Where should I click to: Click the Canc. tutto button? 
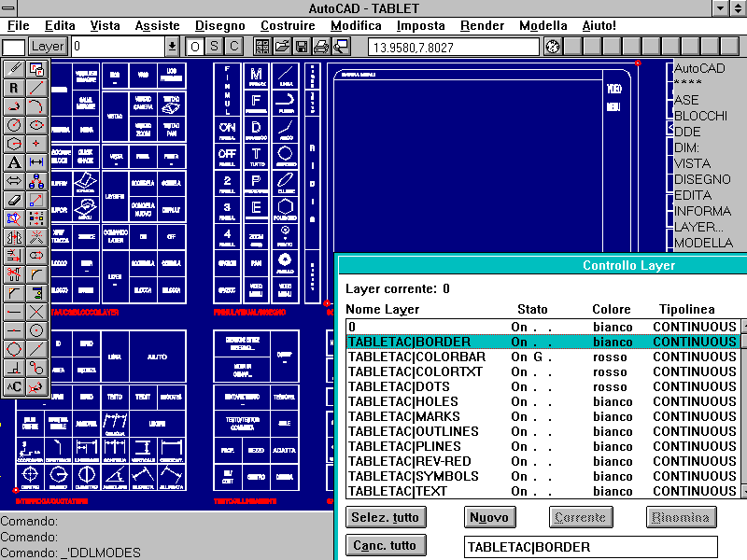point(386,545)
